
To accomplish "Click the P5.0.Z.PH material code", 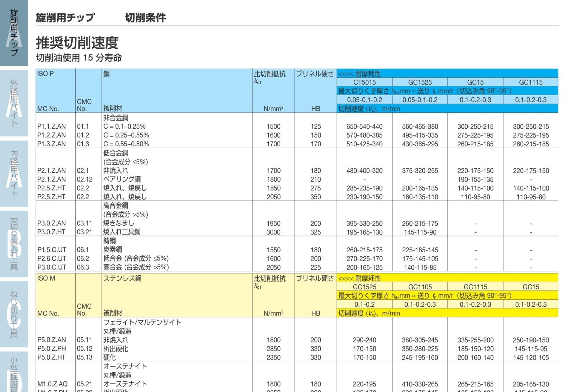I will click(51, 349).
